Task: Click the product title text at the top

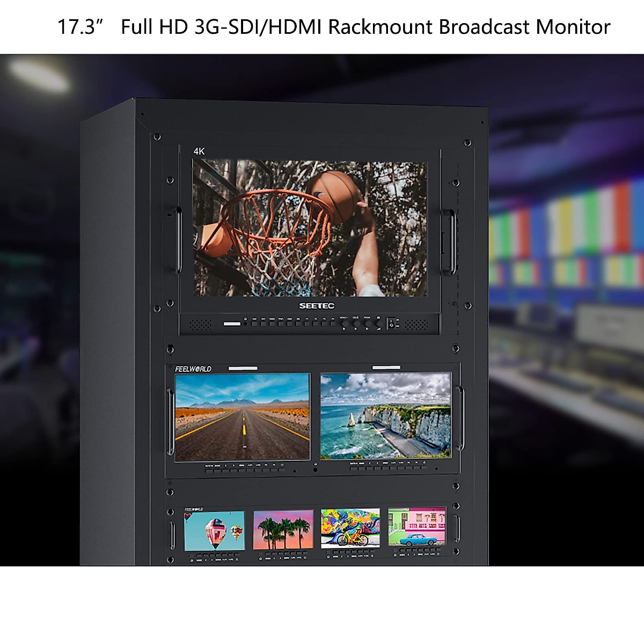Action: 334,27
